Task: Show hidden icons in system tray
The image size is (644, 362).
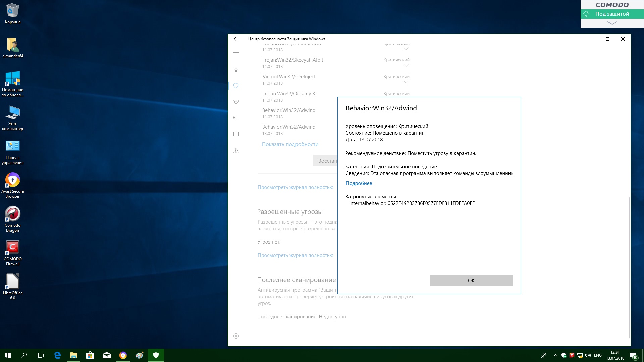Action: 555,355
